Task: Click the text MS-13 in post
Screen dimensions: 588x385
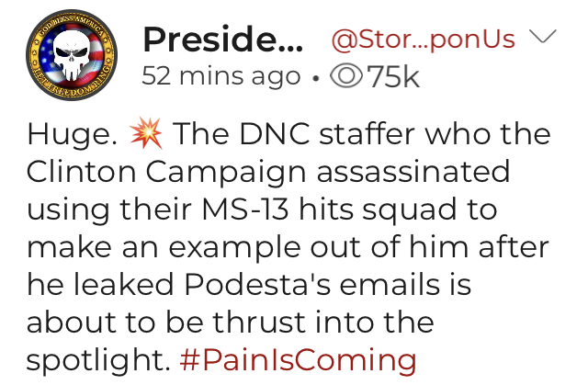Action: click(245, 209)
